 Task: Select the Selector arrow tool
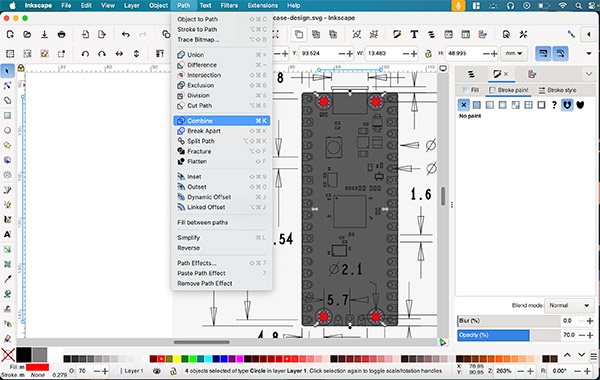pos(7,71)
